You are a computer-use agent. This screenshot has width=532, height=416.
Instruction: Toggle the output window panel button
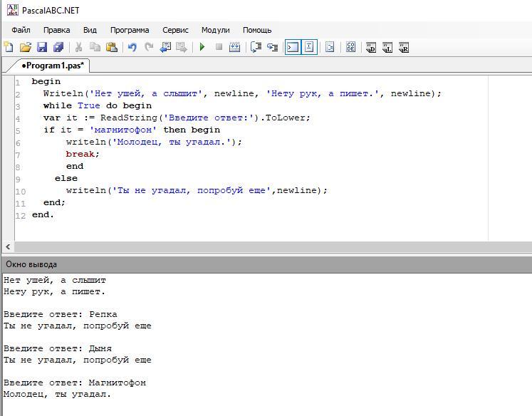[292, 48]
